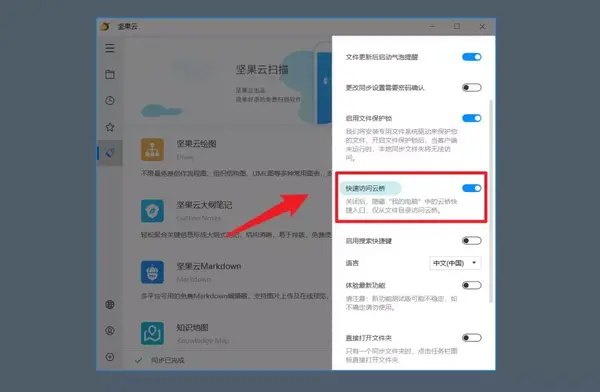Viewport: 600px width, 392px height.
Task: Enable the 直接打开文件夹 toggle
Action: pyautogui.click(x=471, y=338)
